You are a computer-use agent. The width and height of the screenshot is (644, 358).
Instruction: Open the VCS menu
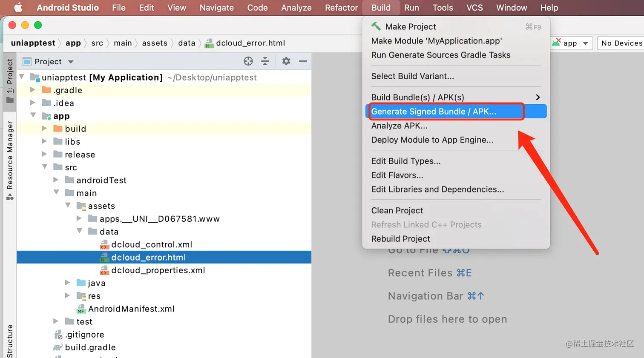click(x=474, y=8)
